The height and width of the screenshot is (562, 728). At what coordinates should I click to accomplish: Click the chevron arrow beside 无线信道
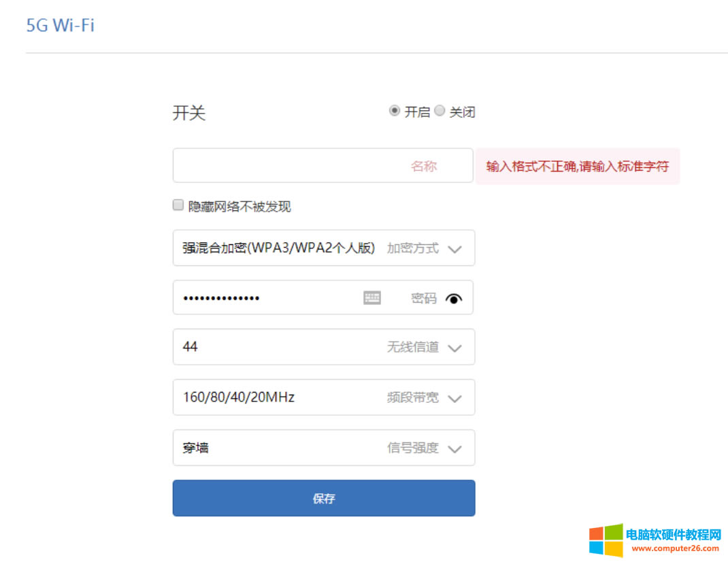tap(455, 348)
